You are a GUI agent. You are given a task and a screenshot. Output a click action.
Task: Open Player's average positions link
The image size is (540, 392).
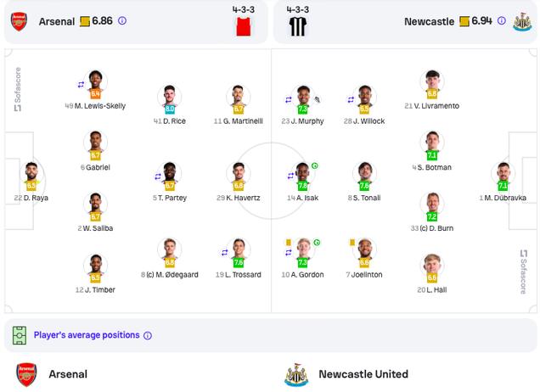click(87, 335)
